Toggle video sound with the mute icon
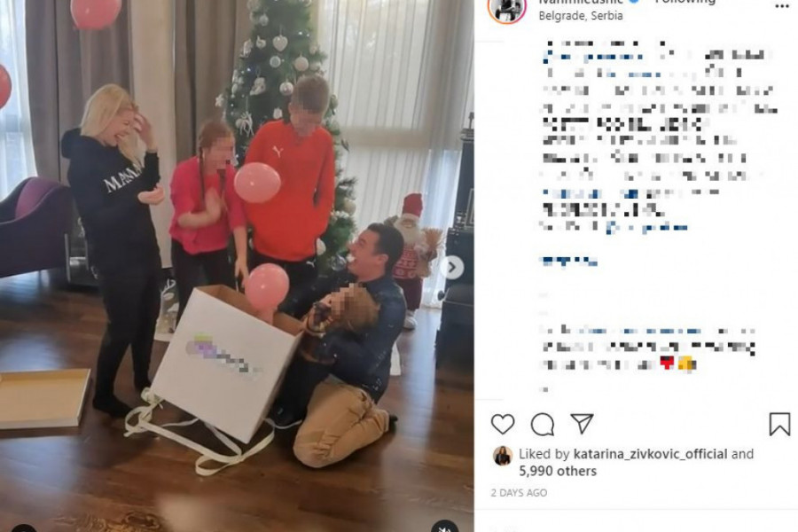Screen dimensions: 798x532 coord(444,527)
